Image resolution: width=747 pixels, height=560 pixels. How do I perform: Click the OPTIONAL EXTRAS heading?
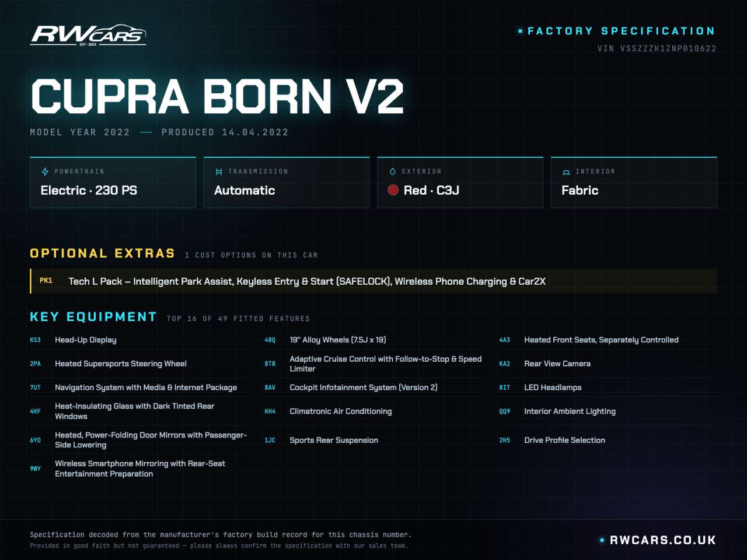(x=103, y=253)
